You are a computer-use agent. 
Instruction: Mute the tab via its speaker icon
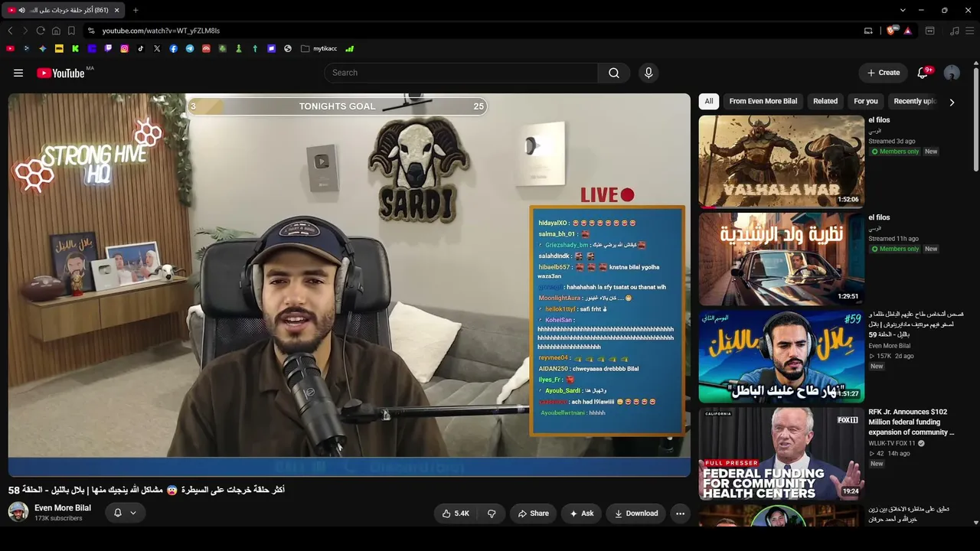coord(21,10)
